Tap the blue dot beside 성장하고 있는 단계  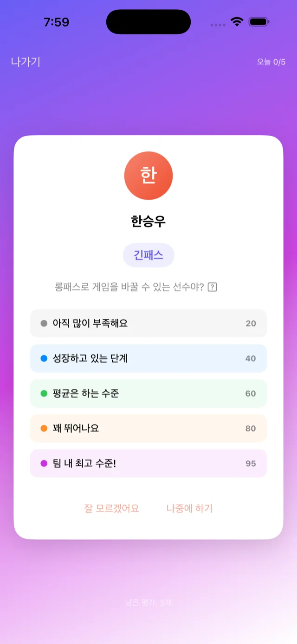point(44,358)
